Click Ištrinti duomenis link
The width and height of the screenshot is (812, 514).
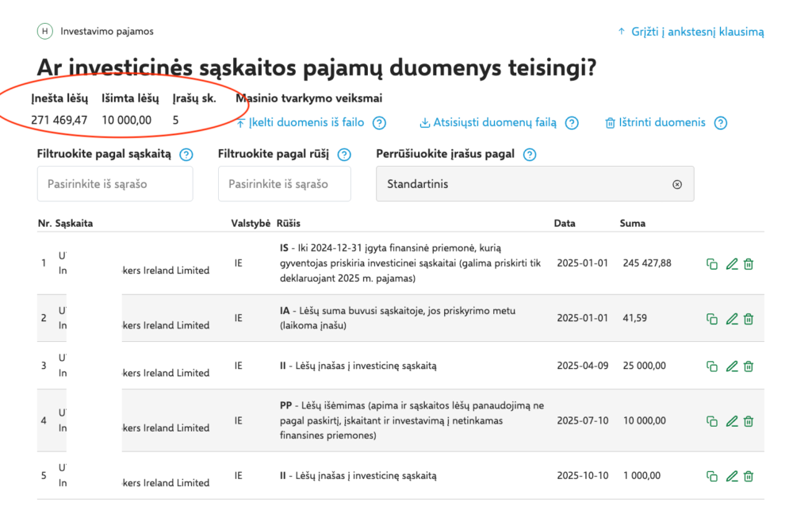(655, 123)
